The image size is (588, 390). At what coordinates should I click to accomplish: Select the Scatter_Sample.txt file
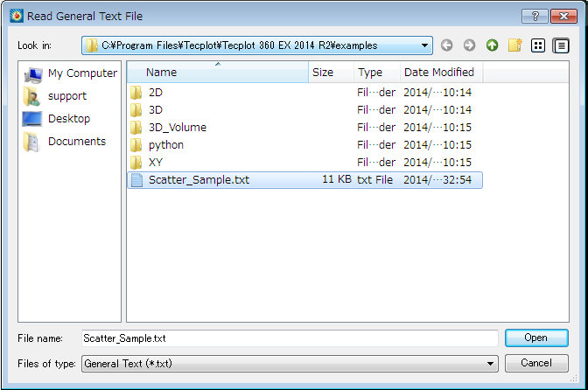(304, 180)
